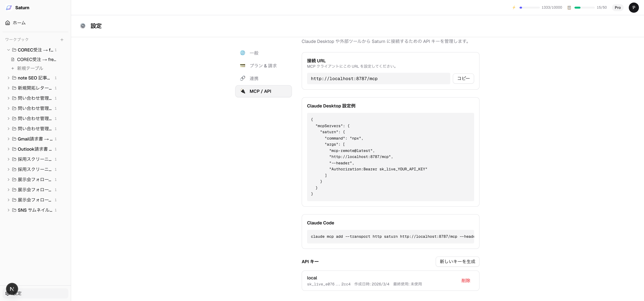The height and width of the screenshot is (301, 644).
Task: Expand the note SEO 記事 workbook
Action: [x=9, y=78]
